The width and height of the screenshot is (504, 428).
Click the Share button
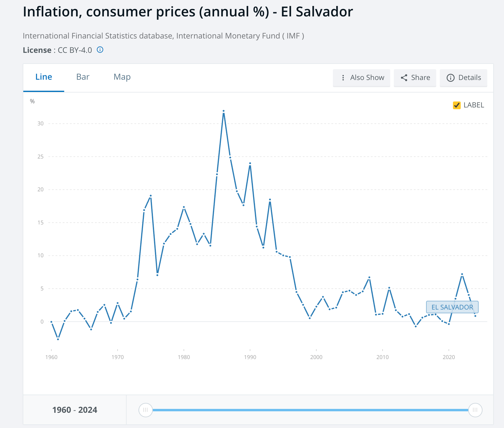click(415, 78)
